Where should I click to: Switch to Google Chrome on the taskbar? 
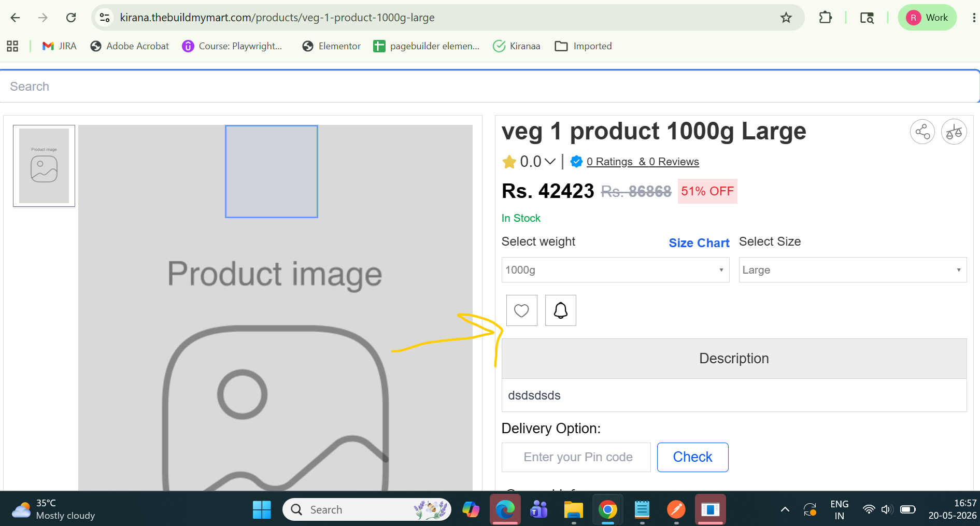(607, 510)
